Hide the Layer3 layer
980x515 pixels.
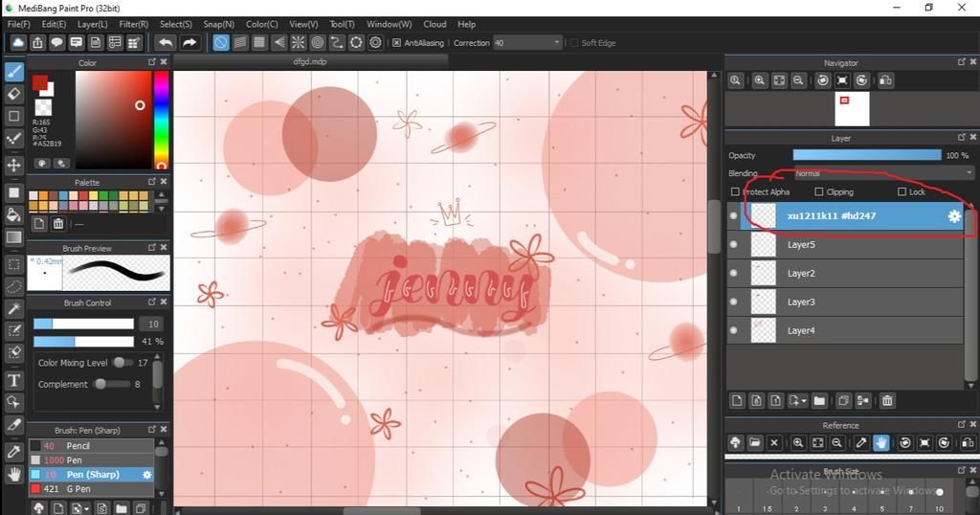click(x=734, y=302)
